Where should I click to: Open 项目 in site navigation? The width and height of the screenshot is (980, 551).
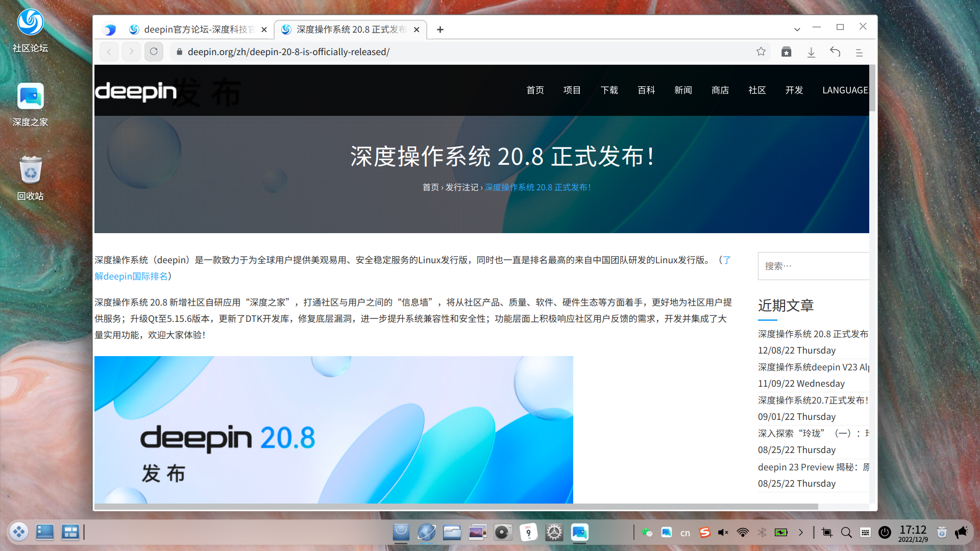[x=572, y=90]
